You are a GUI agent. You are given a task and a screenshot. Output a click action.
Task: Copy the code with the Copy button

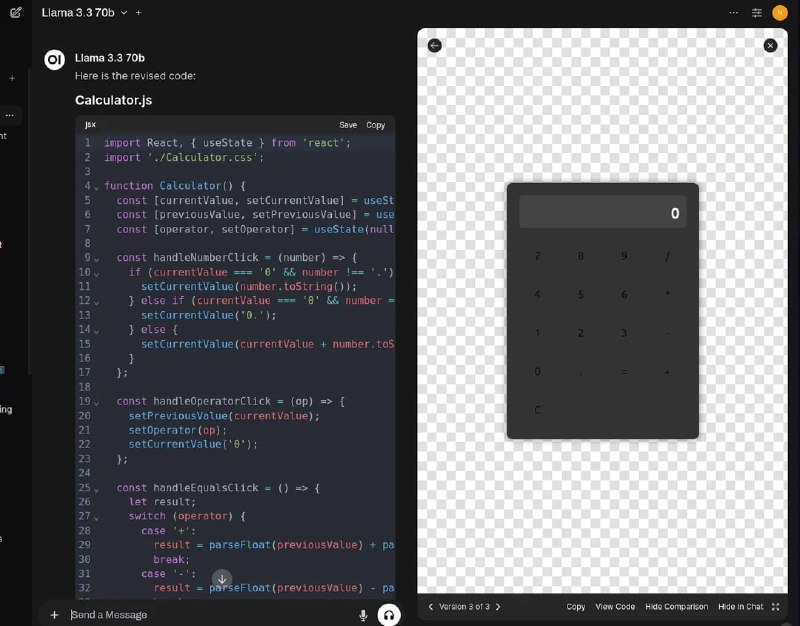pos(375,124)
